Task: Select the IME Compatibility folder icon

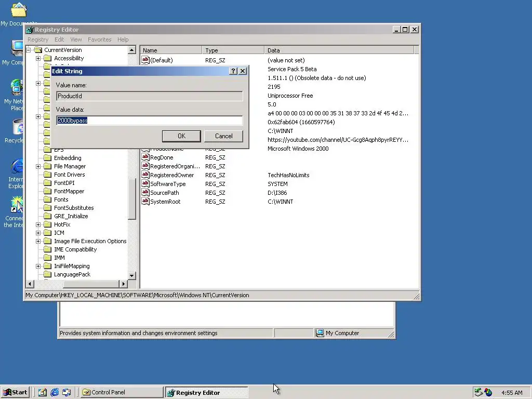Action: [48, 249]
